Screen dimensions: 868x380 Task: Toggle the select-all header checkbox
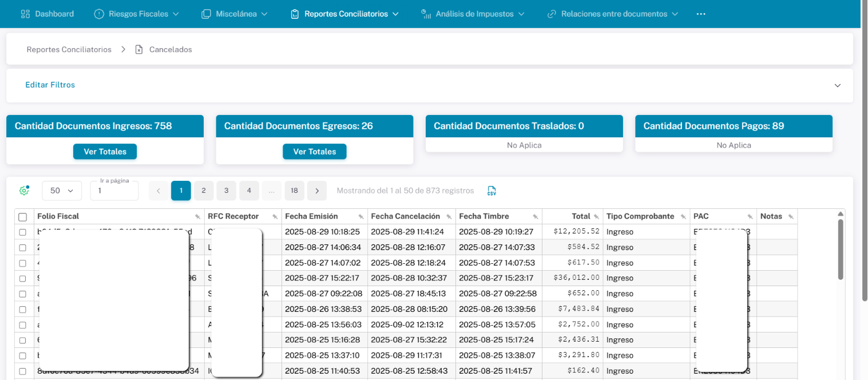click(x=23, y=217)
